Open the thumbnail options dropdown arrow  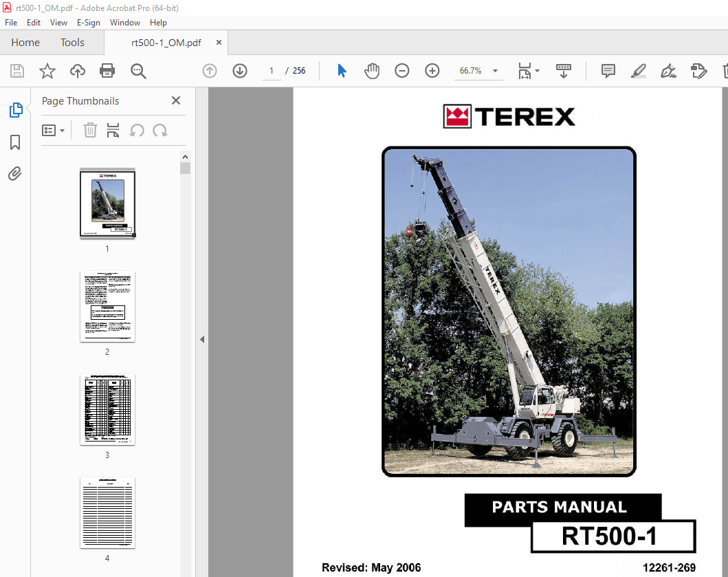(x=62, y=130)
